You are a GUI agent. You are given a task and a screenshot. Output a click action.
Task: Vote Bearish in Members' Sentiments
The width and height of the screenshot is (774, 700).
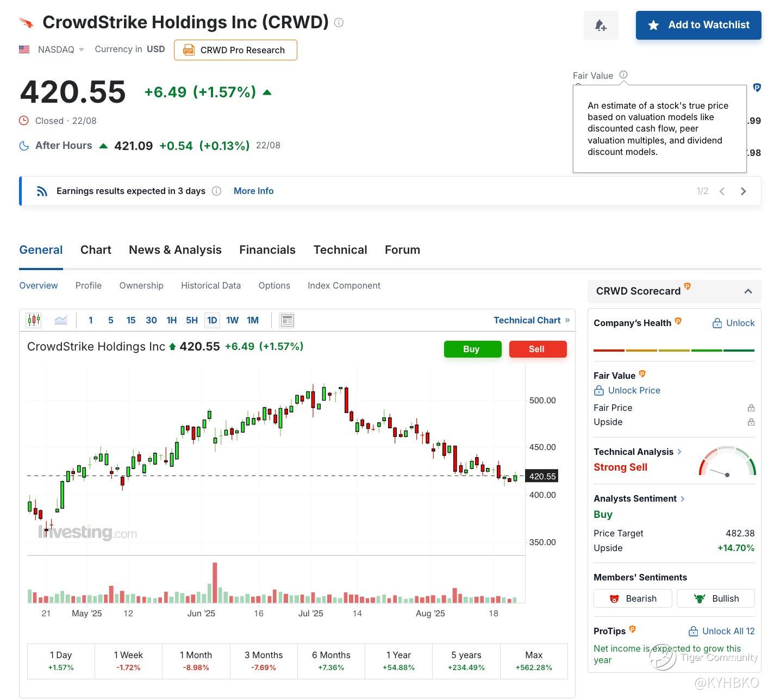(633, 598)
